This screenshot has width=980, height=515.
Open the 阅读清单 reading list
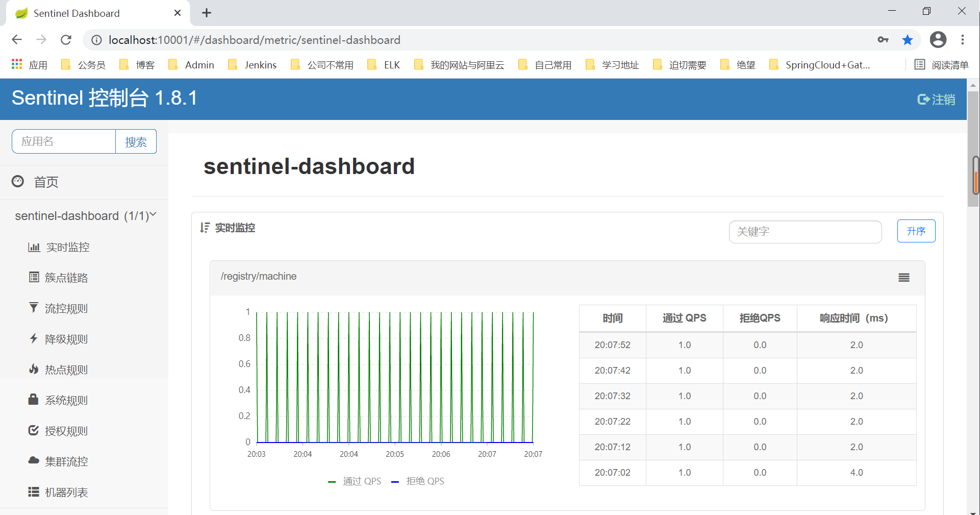coord(941,65)
